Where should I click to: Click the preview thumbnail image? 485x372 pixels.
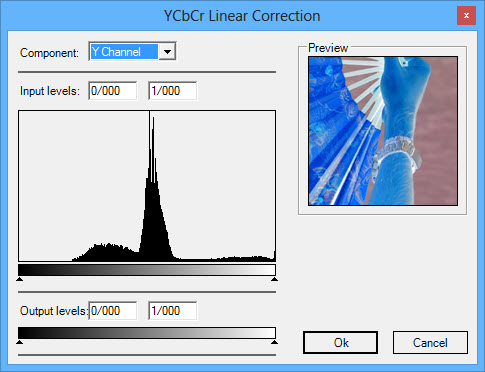383,131
